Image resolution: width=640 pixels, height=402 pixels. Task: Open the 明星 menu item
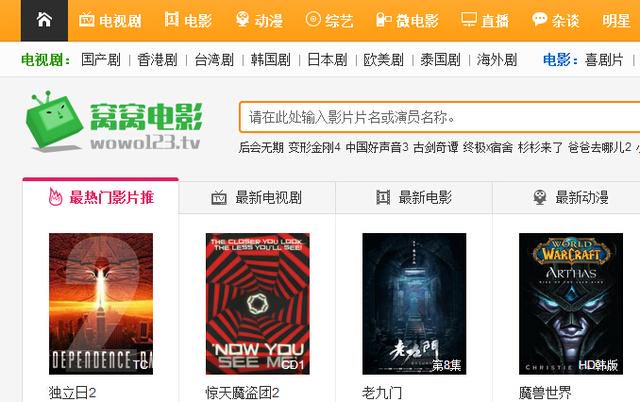(x=616, y=20)
